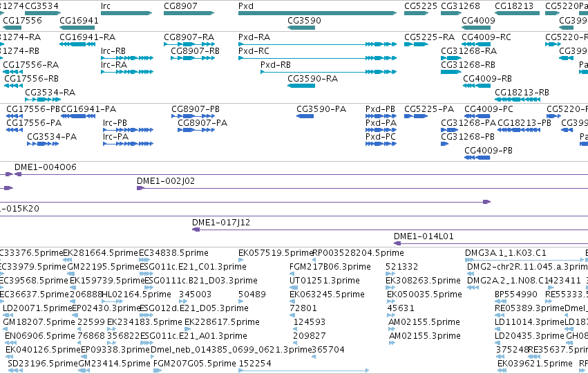Click the EK057519.5prime EST label

pos(276,253)
